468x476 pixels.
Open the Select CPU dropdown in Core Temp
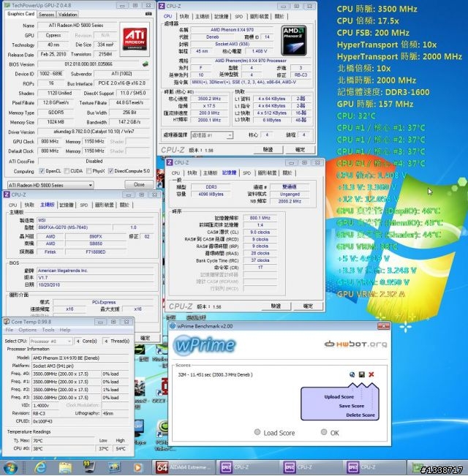[50, 341]
